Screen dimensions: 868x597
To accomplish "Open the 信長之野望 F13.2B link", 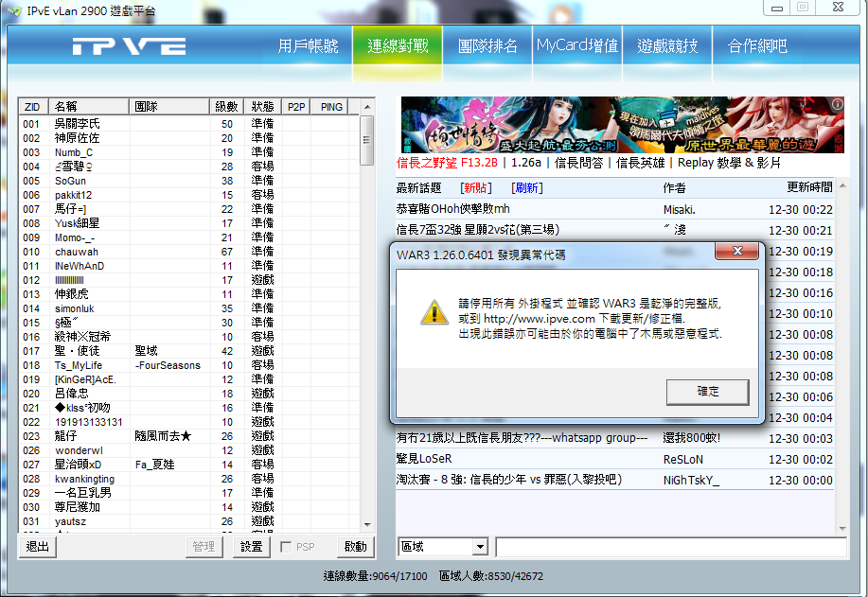I will tap(447, 163).
